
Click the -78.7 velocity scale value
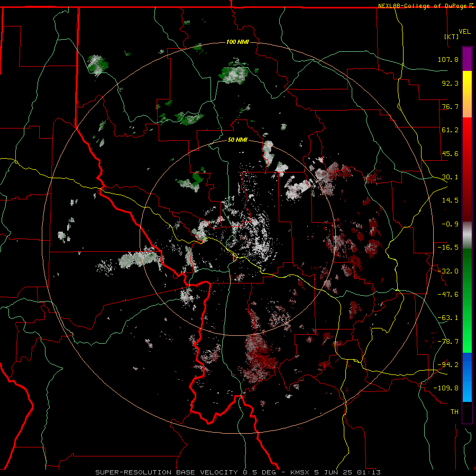pos(448,342)
